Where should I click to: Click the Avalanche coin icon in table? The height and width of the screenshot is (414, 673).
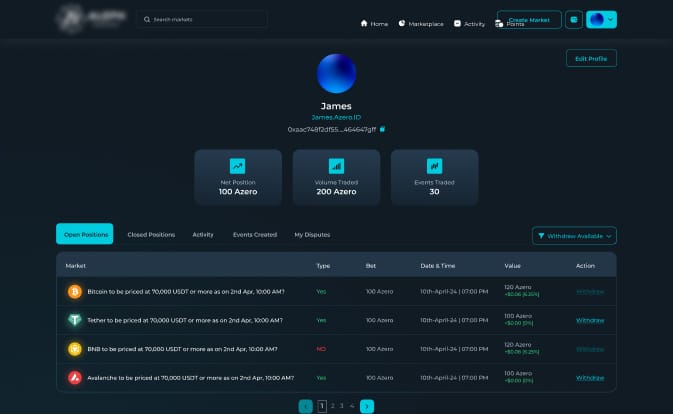tap(74, 378)
